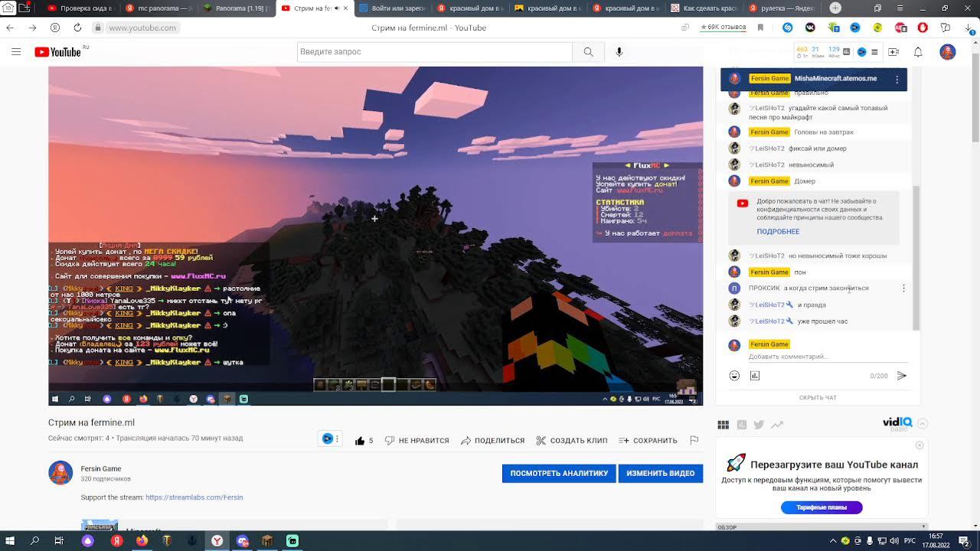The image size is (980, 551).
Task: Switch to the 'рулетка — Яндекс' browser tab
Action: 782,8
